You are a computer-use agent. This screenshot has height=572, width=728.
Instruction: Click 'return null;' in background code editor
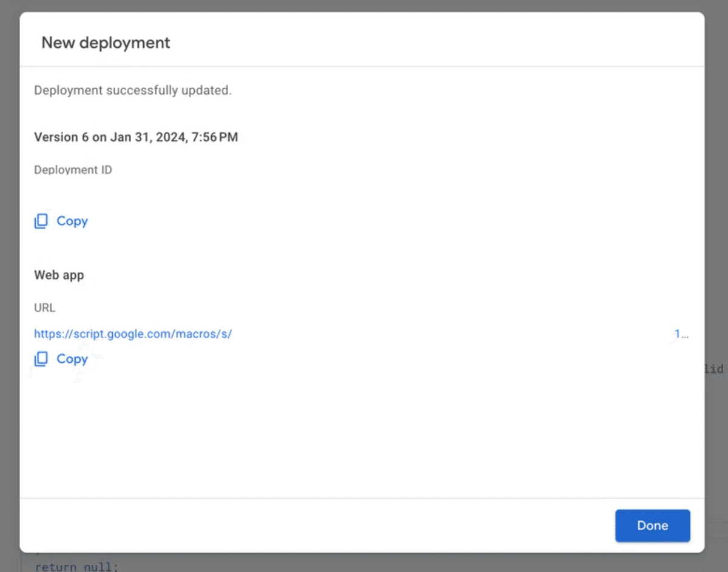click(77, 567)
